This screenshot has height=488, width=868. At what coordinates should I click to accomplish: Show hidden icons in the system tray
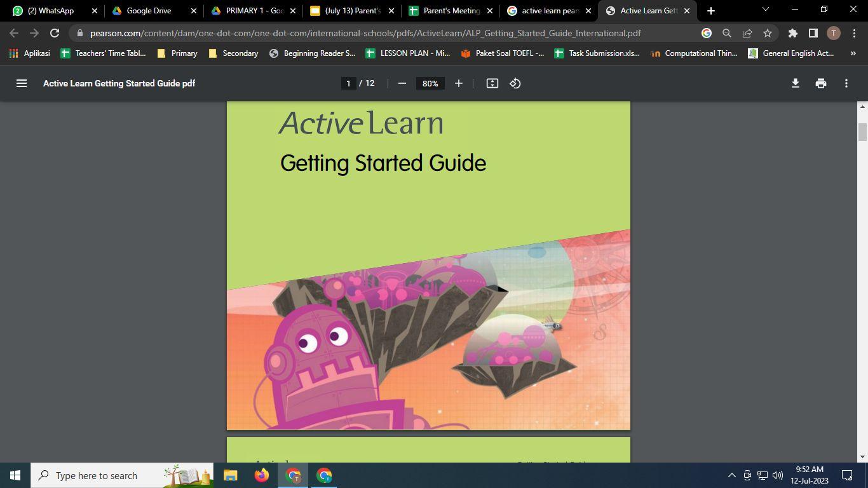731,475
